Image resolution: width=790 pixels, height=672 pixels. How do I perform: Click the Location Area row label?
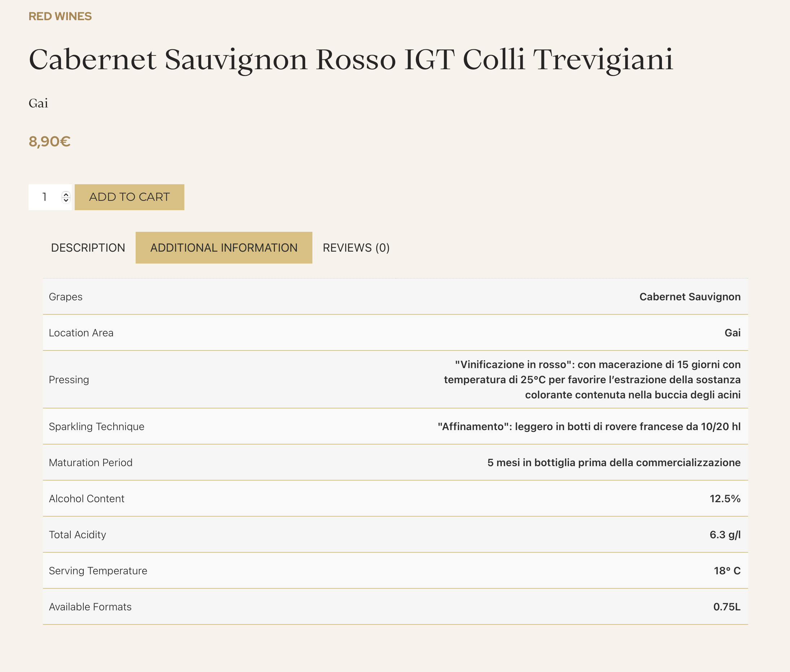[81, 333]
